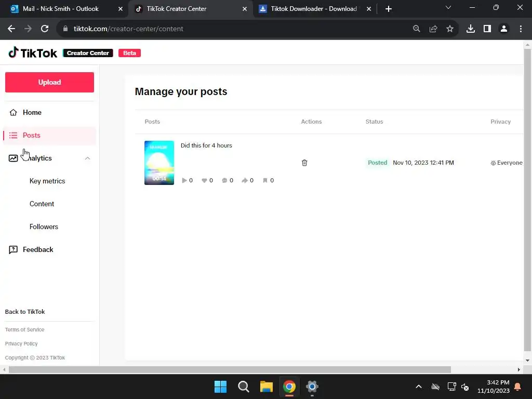Click the zoom magnifier icon in address bar
Image resolution: width=532 pixels, height=399 pixels.
pos(417,29)
